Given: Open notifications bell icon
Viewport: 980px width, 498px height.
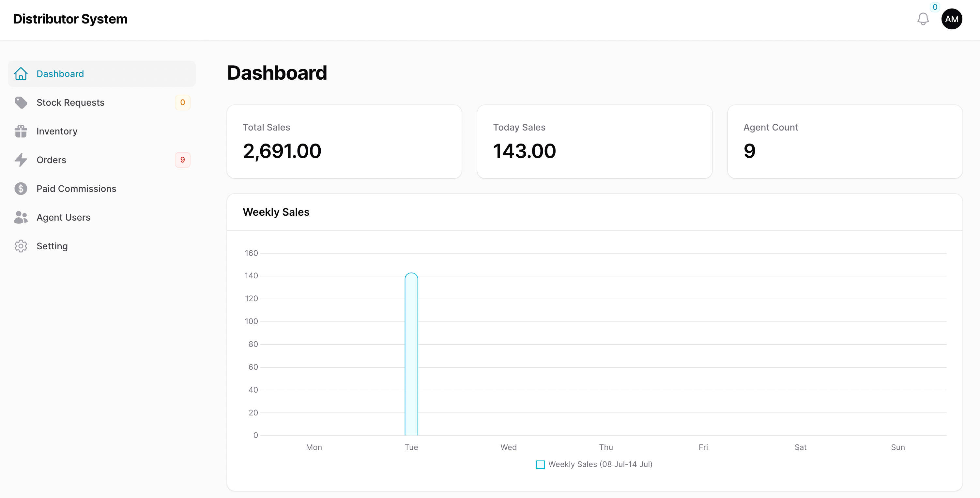Looking at the screenshot, I should 923,19.
